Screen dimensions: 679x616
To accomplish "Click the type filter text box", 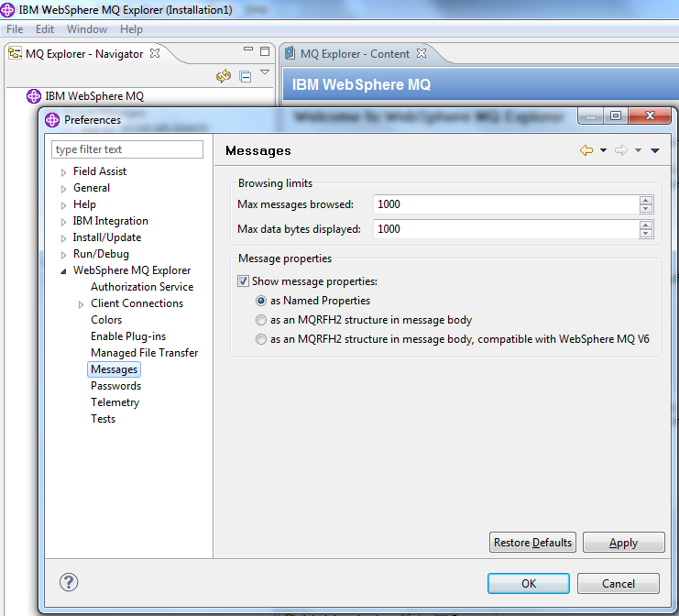I will tap(127, 149).
